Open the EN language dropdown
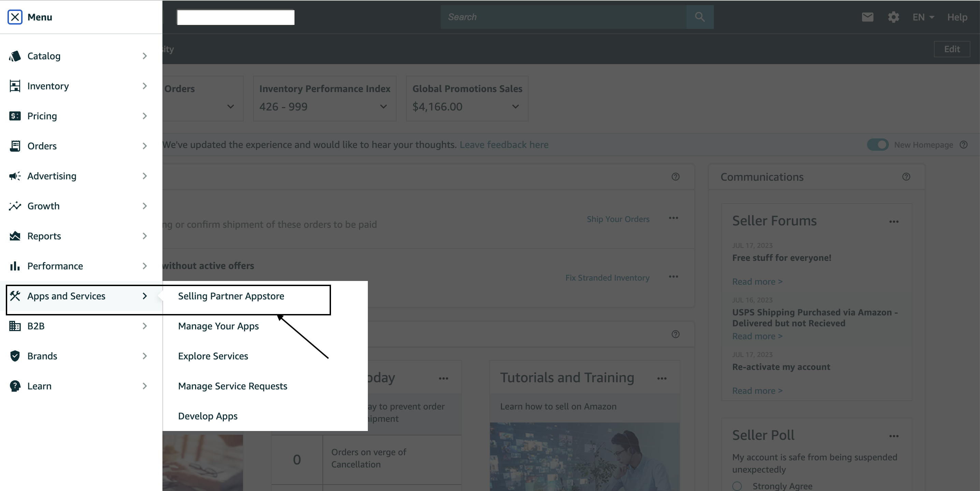The height and width of the screenshot is (491, 980). (923, 17)
